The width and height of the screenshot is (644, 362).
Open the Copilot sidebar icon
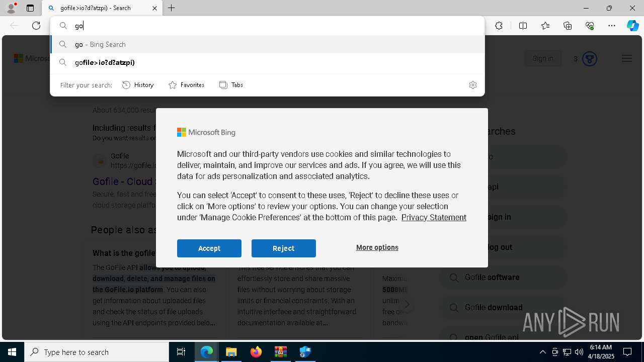click(x=632, y=26)
